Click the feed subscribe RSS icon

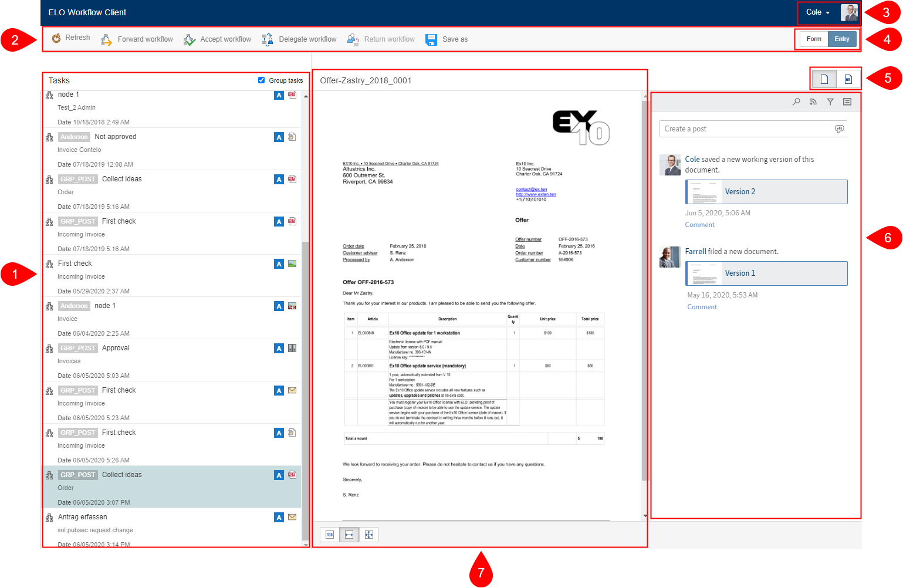(x=813, y=102)
